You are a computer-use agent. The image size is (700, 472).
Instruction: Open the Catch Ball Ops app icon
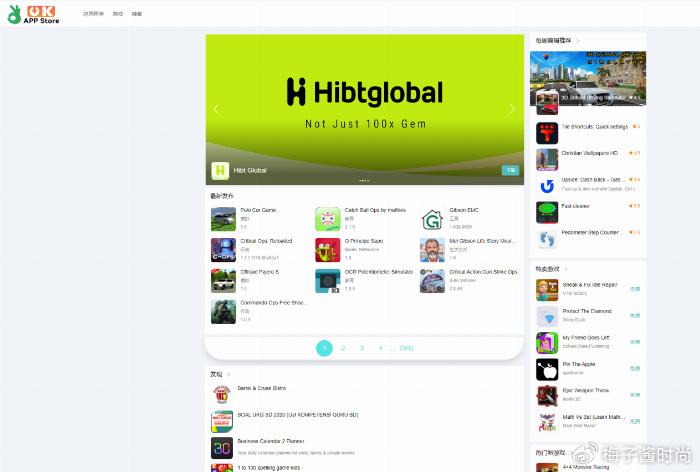[327, 219]
